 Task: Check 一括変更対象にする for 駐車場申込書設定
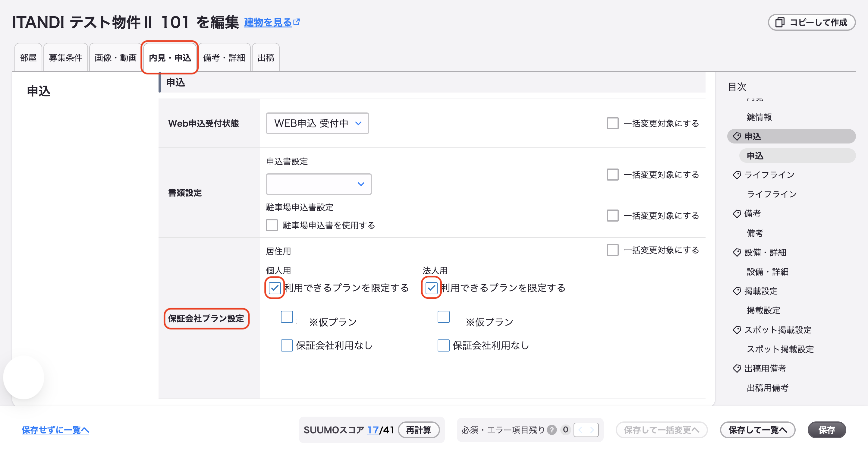[612, 215]
